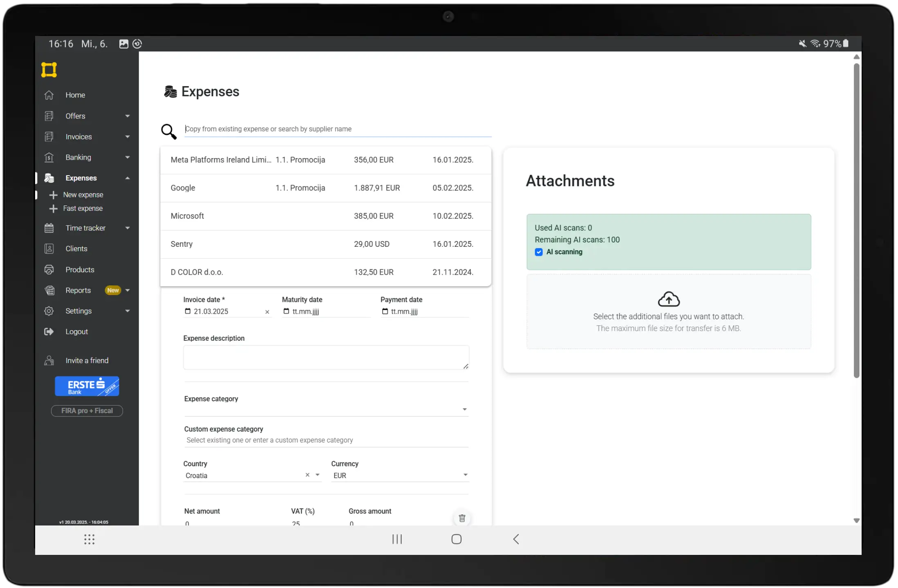
Task: Clear the Croatia country selection
Action: click(x=307, y=475)
